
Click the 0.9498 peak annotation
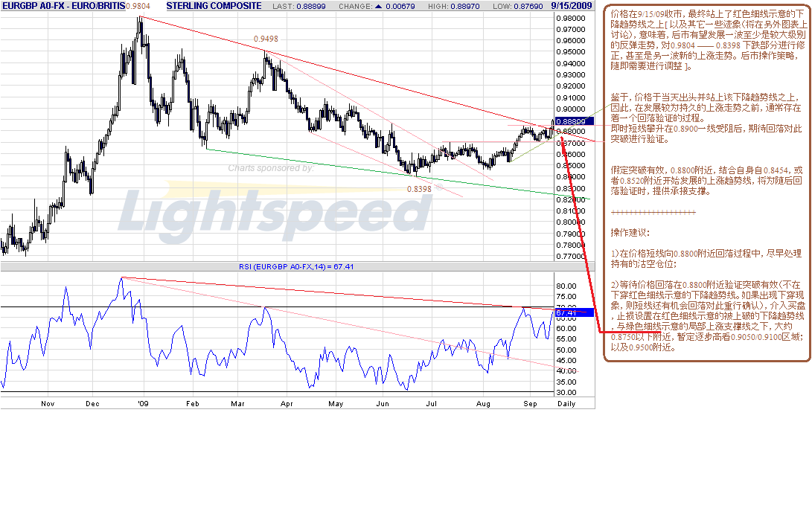tap(266, 39)
